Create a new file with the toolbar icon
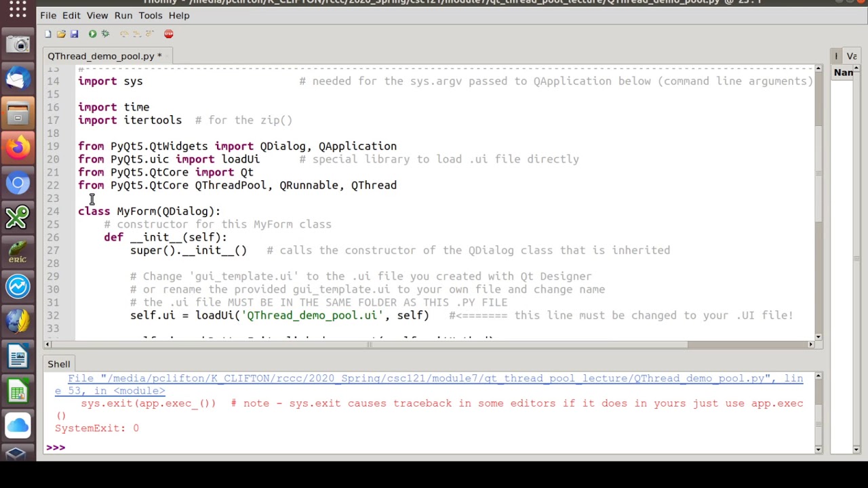 (x=48, y=34)
